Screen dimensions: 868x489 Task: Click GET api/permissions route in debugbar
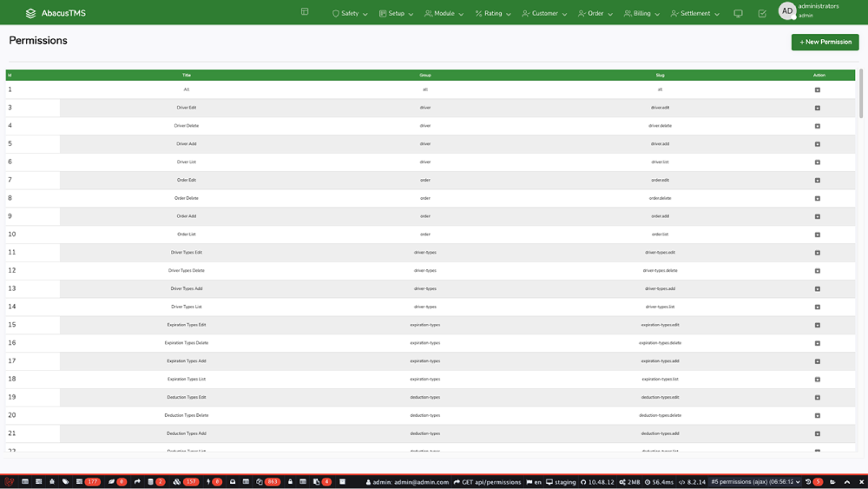(487, 481)
